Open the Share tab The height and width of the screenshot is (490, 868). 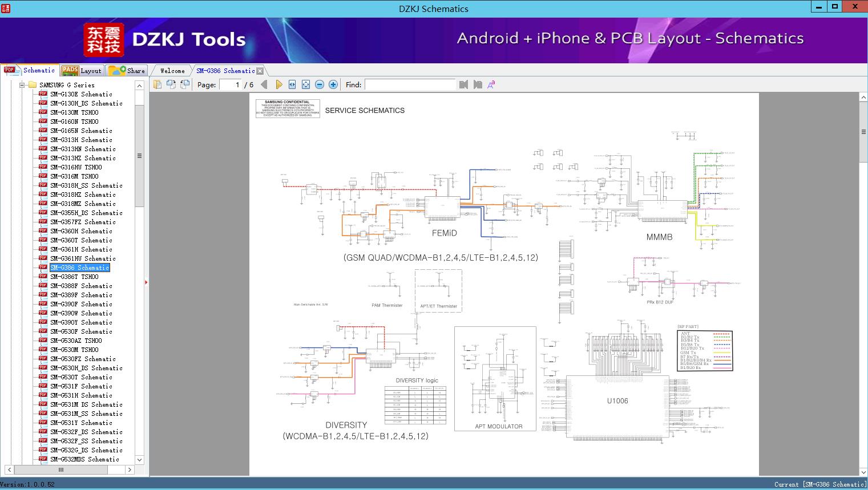point(128,71)
